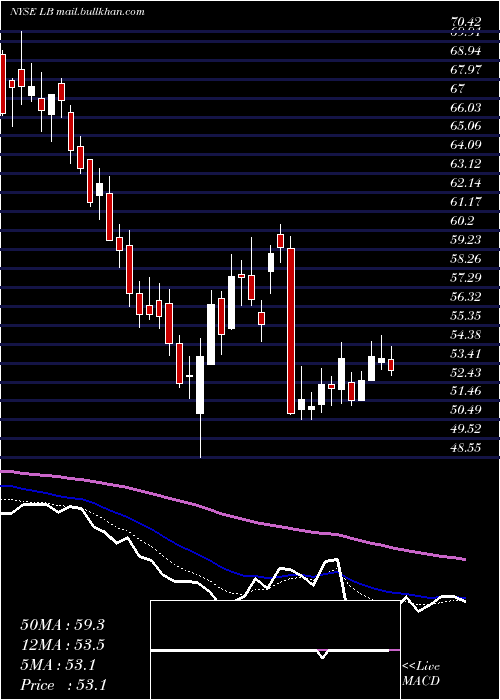This screenshot has width=500, height=700.
Task: Click the last red candlestick on the chart
Action: coord(391,364)
